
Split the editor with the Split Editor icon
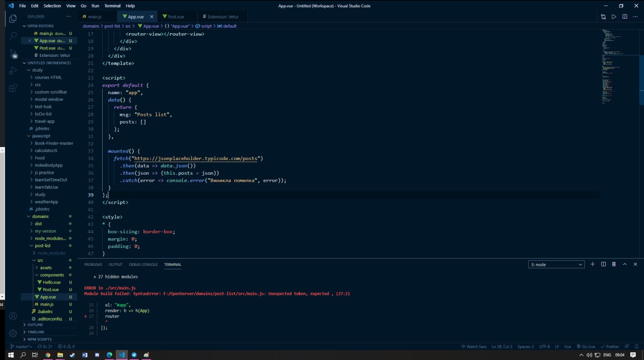point(625,17)
